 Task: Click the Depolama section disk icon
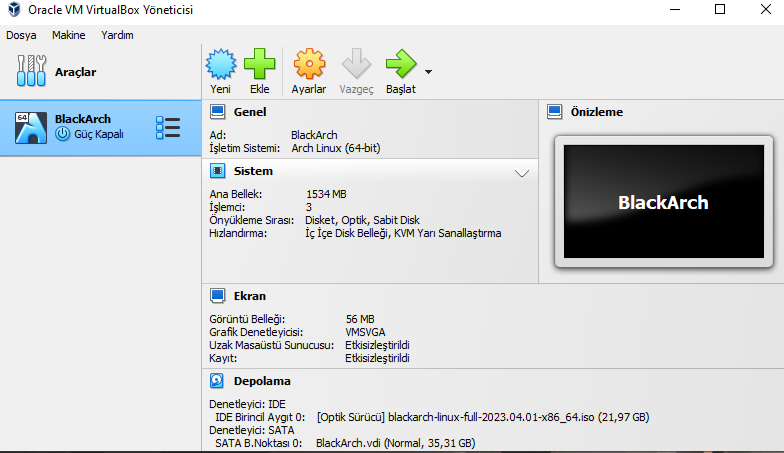point(216,381)
